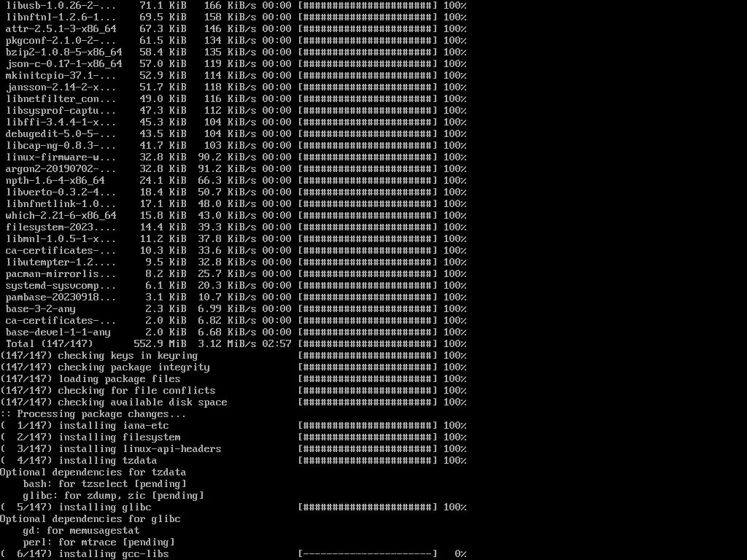Click the 'checking keys in keyring' line
The height and width of the screenshot is (560, 747).
click(x=233, y=356)
